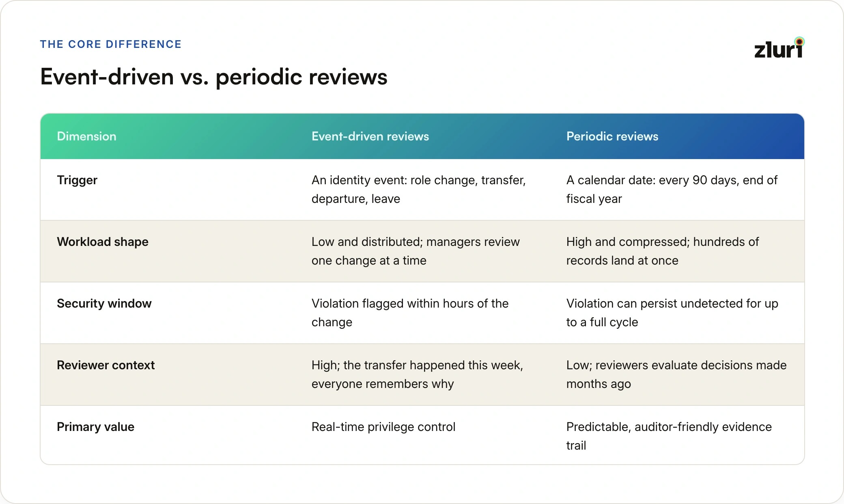Click the Workload shape row label
The image size is (844, 504).
[103, 242]
